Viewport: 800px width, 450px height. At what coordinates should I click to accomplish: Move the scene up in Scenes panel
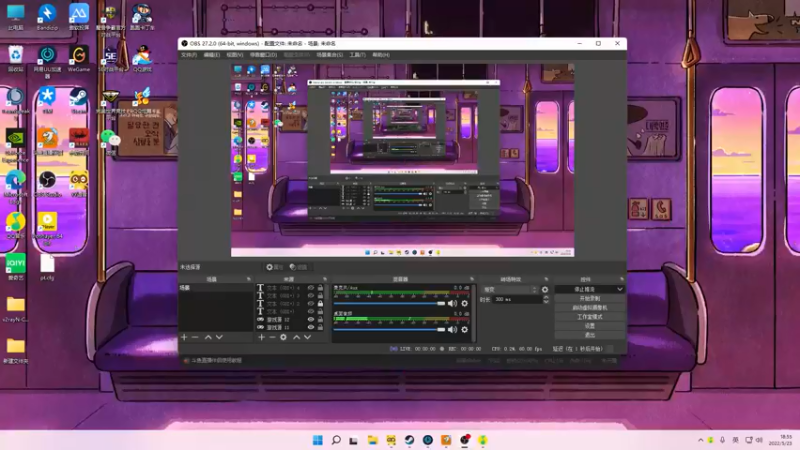pyautogui.click(x=208, y=337)
